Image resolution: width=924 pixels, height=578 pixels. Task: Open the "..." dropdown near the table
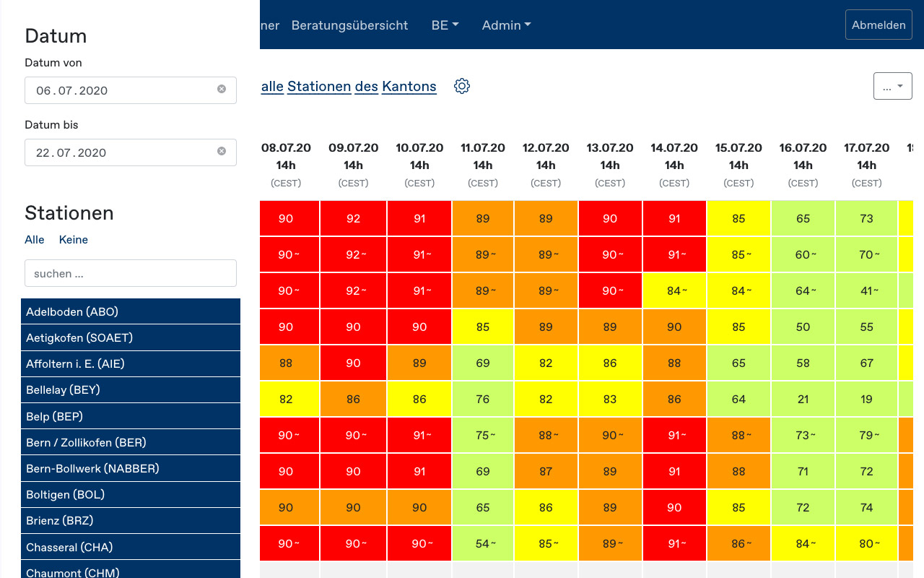[892, 85]
